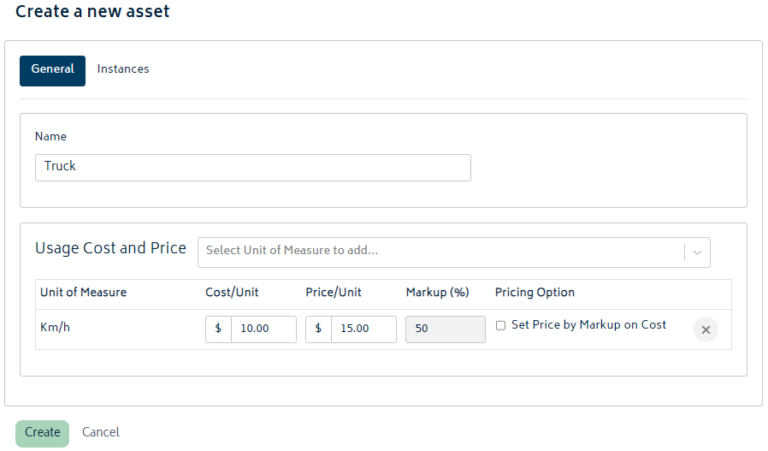This screenshot has width=768, height=451.
Task: Expand the Unit of Measure chevron arrow
Action: click(x=697, y=253)
